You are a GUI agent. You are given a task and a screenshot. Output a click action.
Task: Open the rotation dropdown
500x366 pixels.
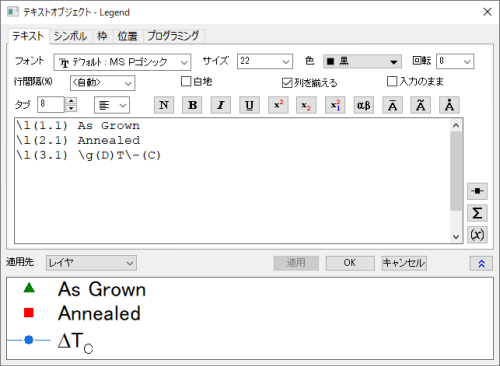point(455,61)
